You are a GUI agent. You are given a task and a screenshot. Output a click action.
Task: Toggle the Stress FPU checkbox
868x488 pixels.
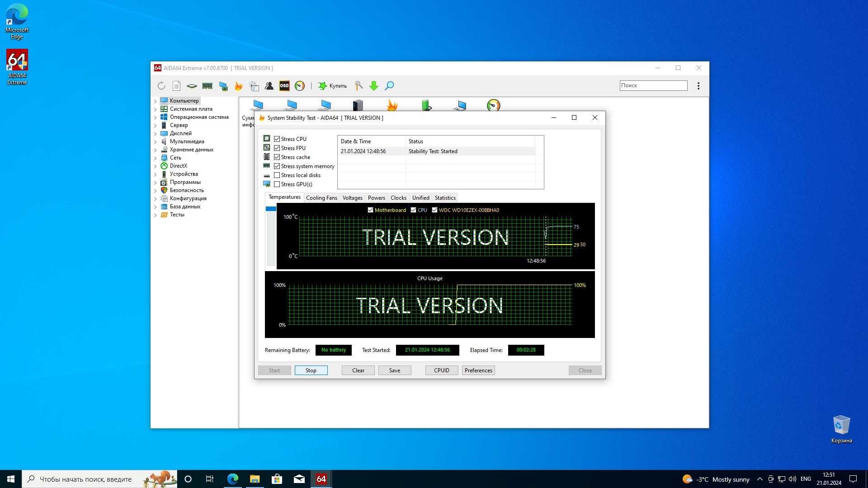point(277,148)
